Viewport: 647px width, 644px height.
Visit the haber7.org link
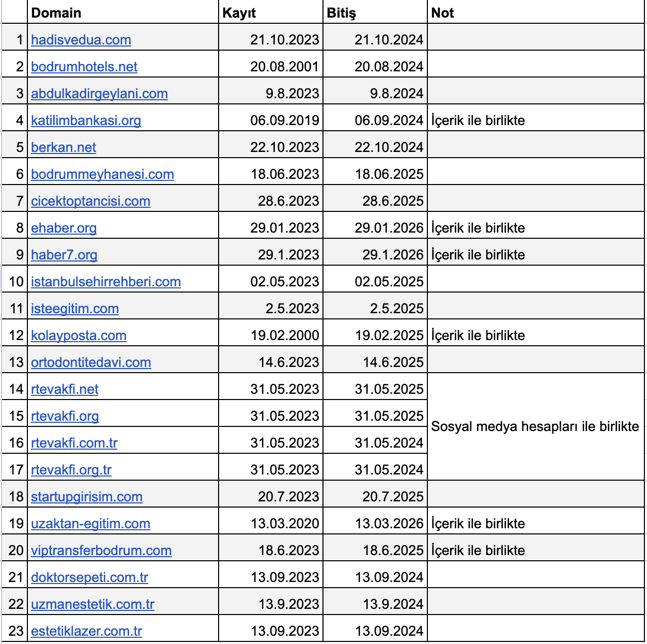[64, 255]
